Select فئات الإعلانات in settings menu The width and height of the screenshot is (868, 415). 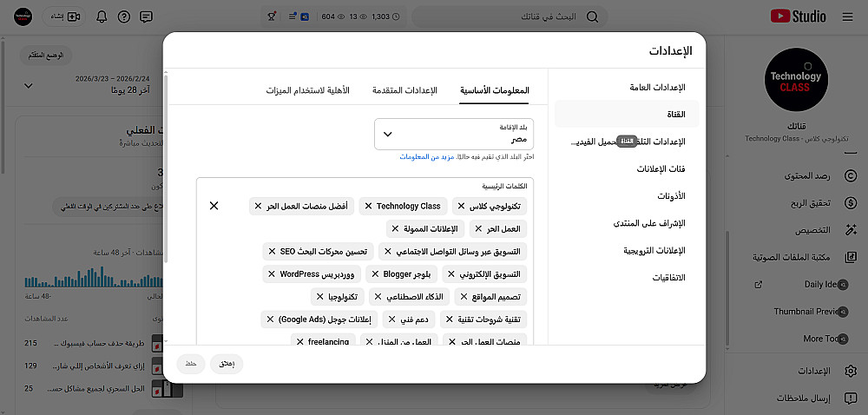628,168
